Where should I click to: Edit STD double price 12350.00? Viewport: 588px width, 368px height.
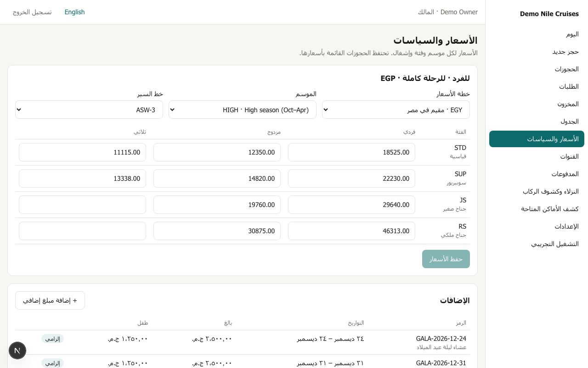[217, 152]
